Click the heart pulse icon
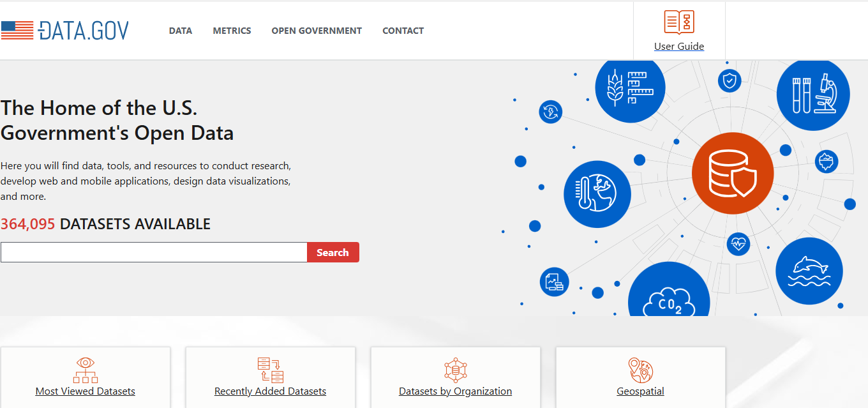868x408 pixels. (738, 245)
